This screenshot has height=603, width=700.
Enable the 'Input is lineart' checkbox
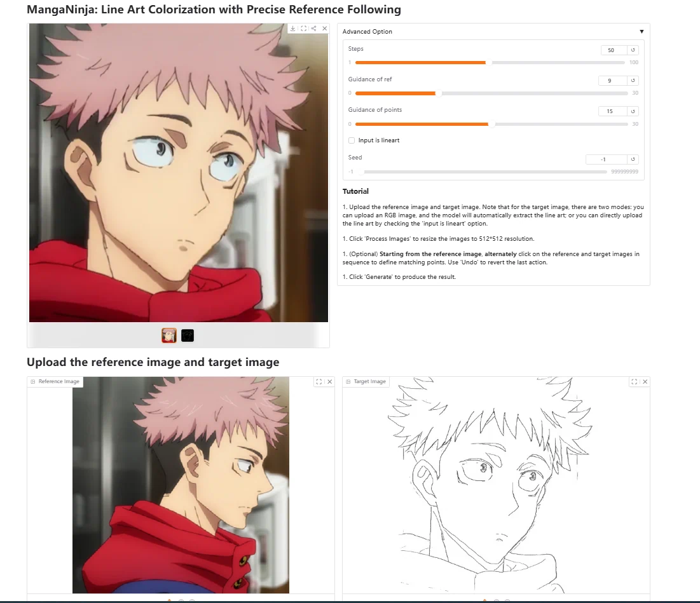coord(352,140)
